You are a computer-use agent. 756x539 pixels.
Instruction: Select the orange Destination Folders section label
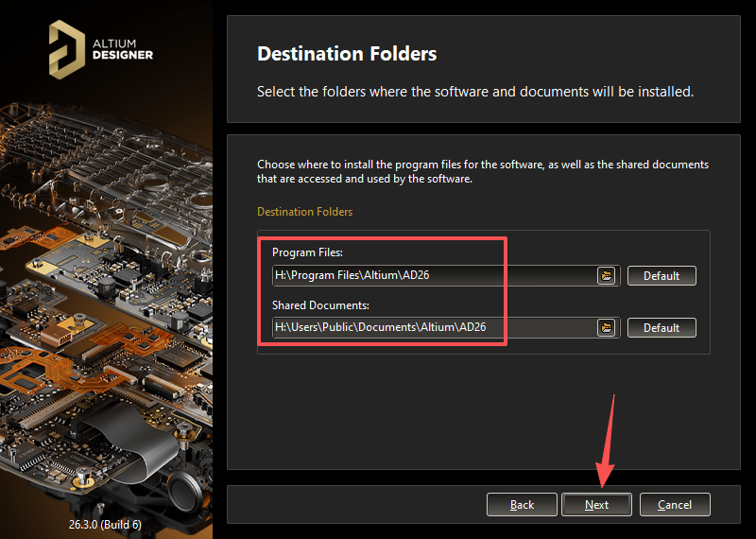[304, 212]
